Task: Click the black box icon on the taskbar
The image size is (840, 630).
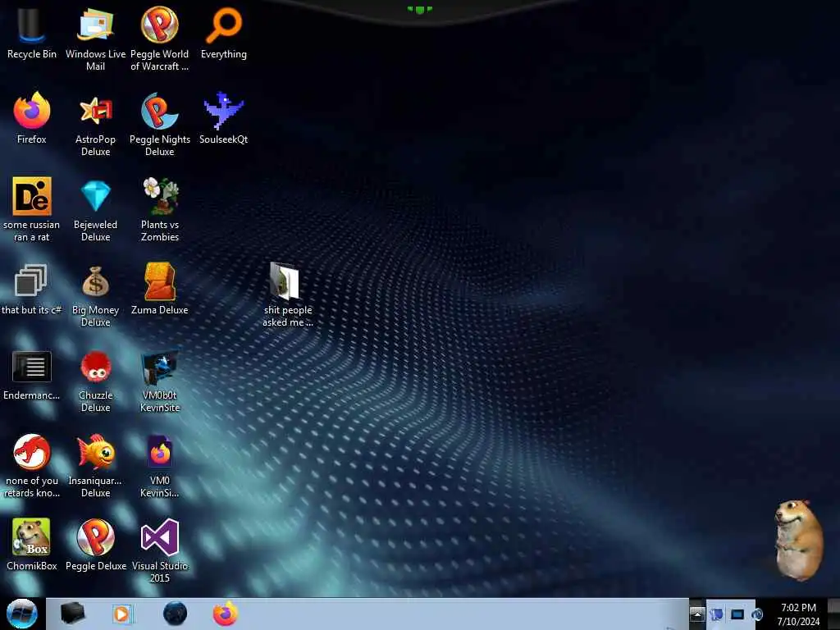Action: click(72, 614)
